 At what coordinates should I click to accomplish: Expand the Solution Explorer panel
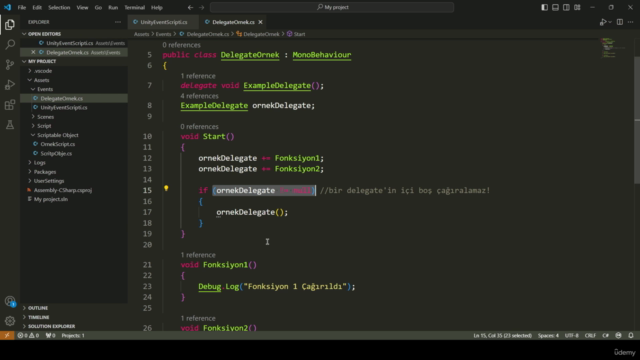(51, 326)
